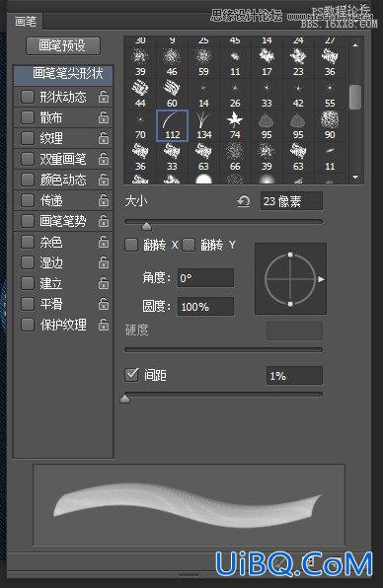Choose the 66 spatter brush tip
The height and width of the screenshot is (588, 383).
235,157
